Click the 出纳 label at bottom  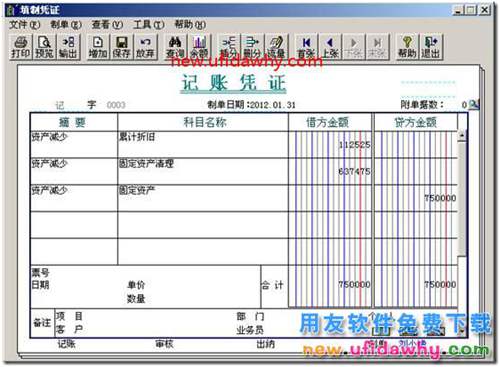coord(266,344)
